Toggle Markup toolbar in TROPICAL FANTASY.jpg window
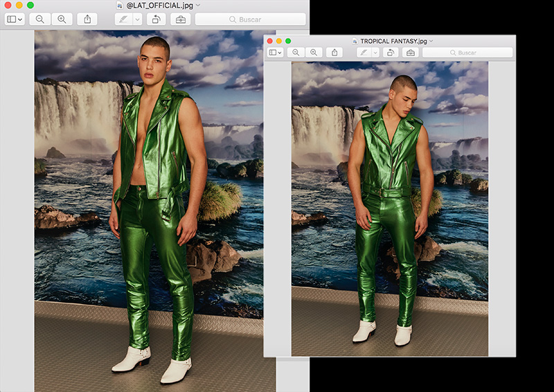The image size is (554, 392). tap(411, 53)
